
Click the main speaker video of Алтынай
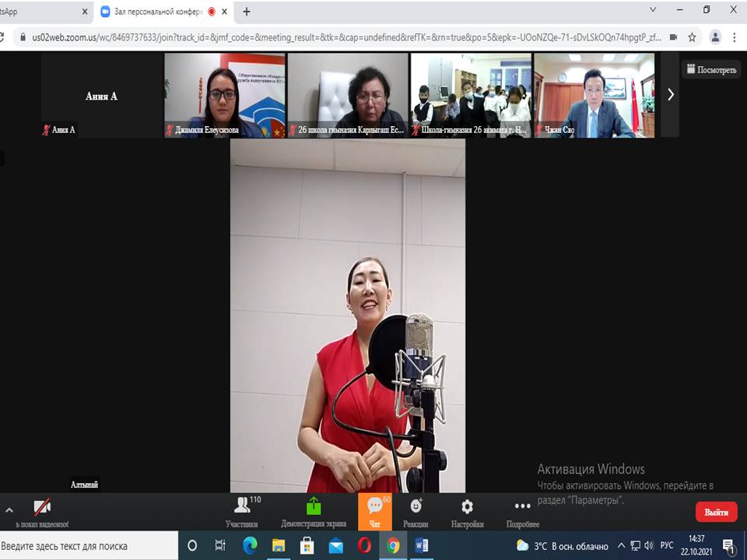point(348,316)
